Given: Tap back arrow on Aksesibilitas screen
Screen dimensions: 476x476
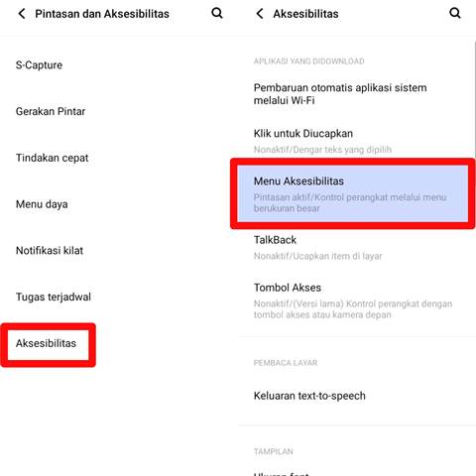Looking at the screenshot, I should 260,14.
